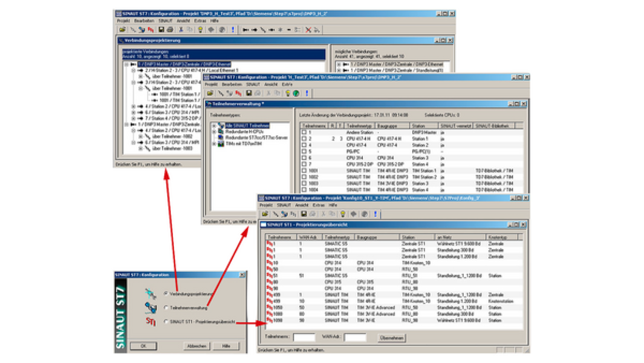Tick checkbox for Teilnehmer 1 Andere Station

click(304, 132)
